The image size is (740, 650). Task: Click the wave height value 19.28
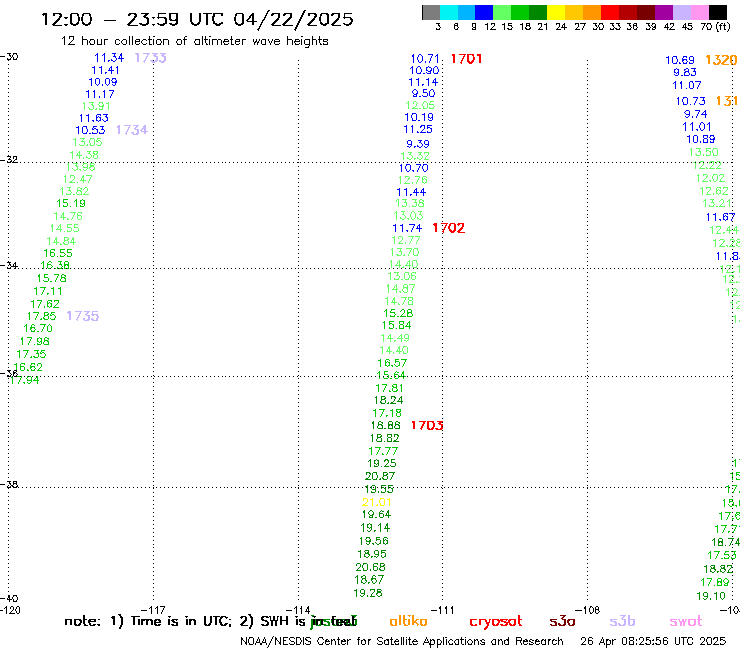[368, 593]
